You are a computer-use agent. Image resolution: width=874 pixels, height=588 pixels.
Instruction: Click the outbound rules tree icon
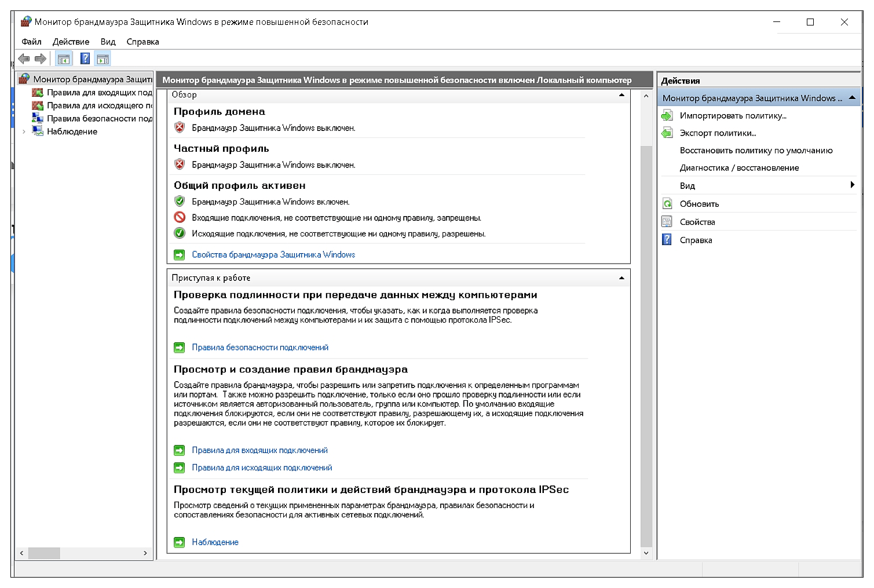(x=38, y=105)
